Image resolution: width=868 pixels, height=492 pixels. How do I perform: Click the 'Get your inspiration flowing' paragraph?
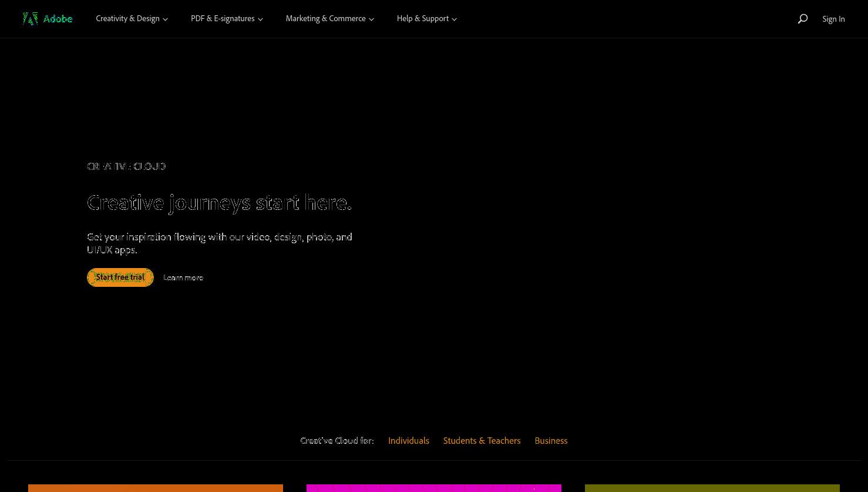[220, 243]
